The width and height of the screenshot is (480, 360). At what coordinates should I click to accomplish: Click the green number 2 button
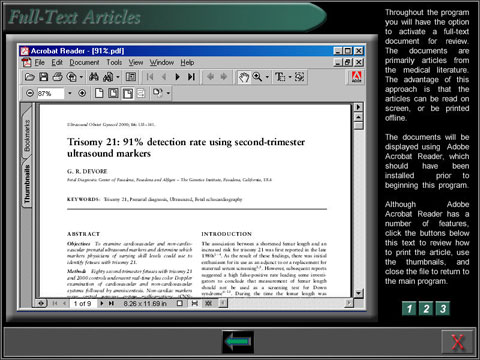(426, 308)
